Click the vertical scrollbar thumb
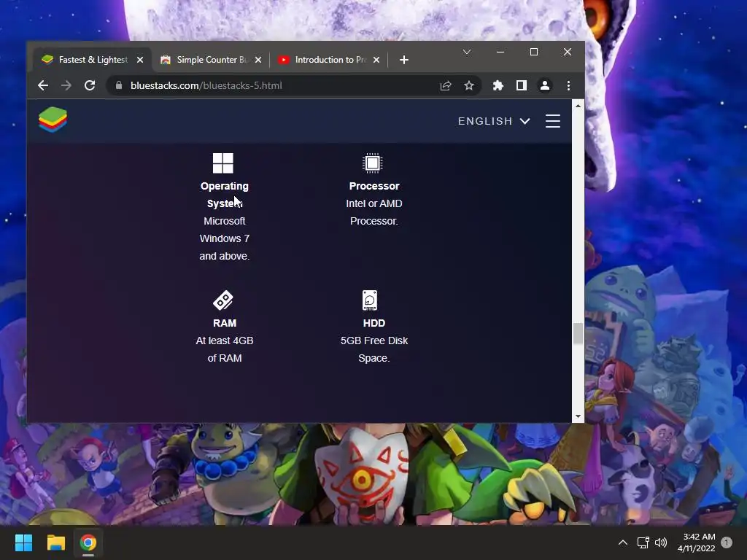The image size is (747, 560). coord(578,333)
